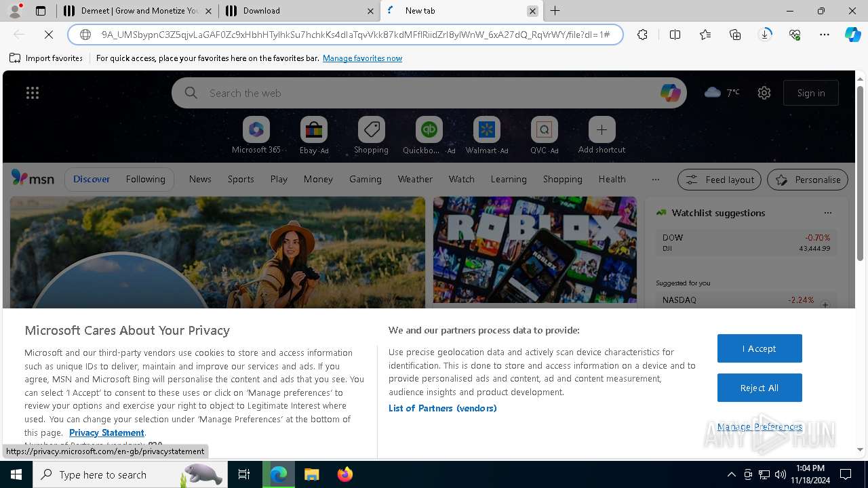Open the MSN apps grid launcher
Screen dimensions: 868x488
(33, 93)
